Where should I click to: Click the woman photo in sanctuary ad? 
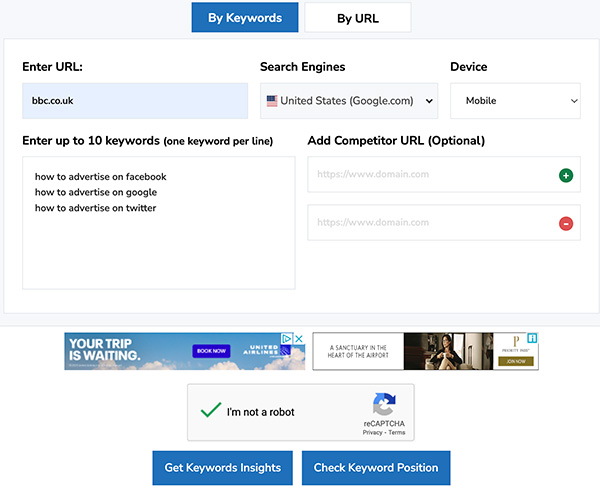(x=448, y=351)
